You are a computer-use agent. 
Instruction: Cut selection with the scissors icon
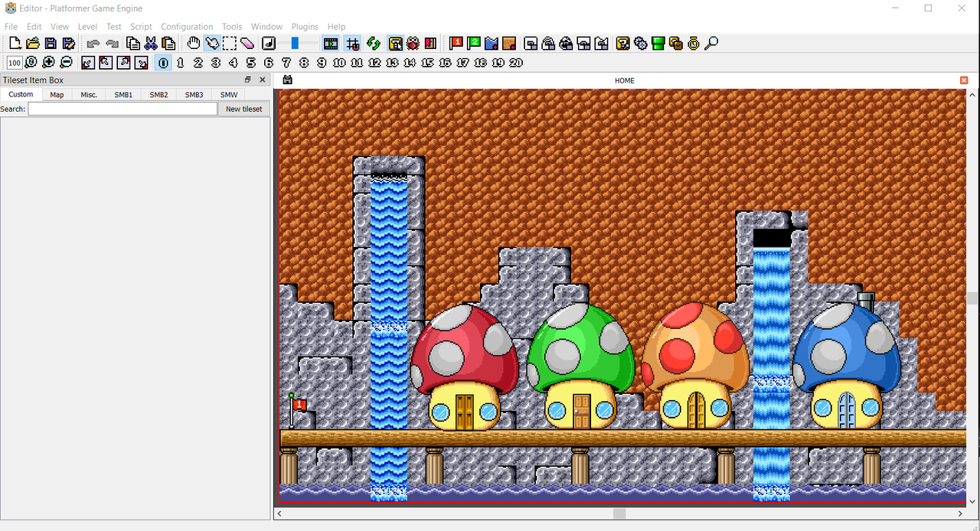(x=150, y=44)
